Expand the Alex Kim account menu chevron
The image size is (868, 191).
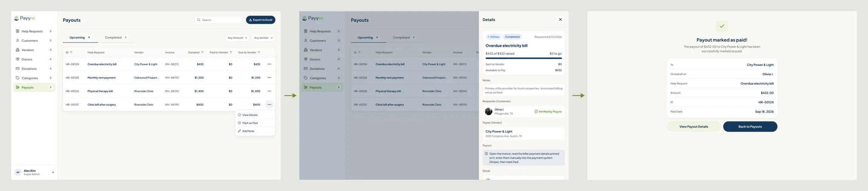53,172
